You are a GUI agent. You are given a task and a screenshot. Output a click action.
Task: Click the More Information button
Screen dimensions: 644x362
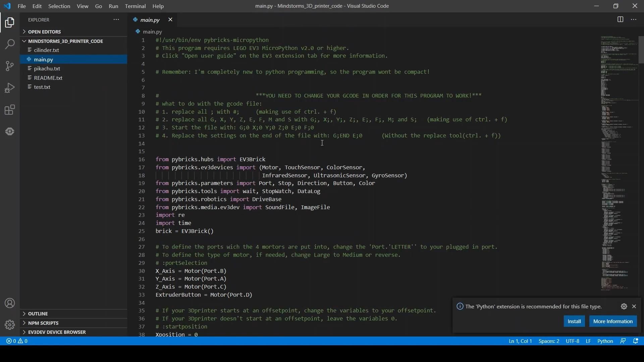[x=613, y=321]
